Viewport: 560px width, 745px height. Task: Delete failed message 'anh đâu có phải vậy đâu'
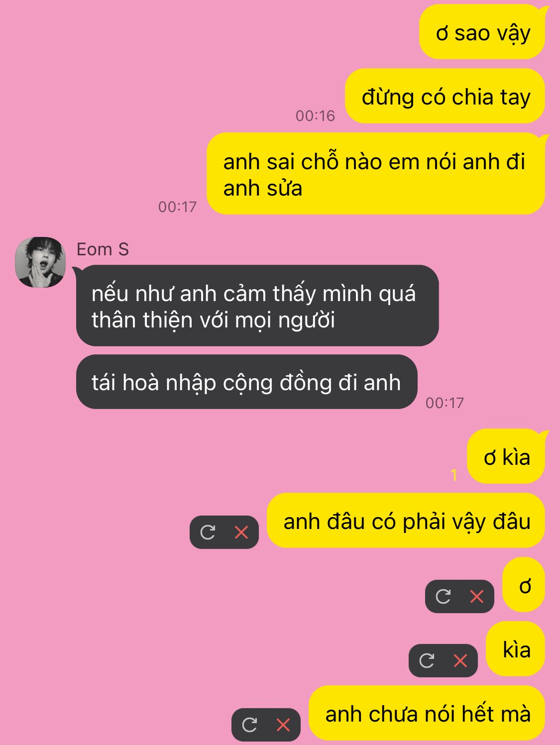click(242, 532)
